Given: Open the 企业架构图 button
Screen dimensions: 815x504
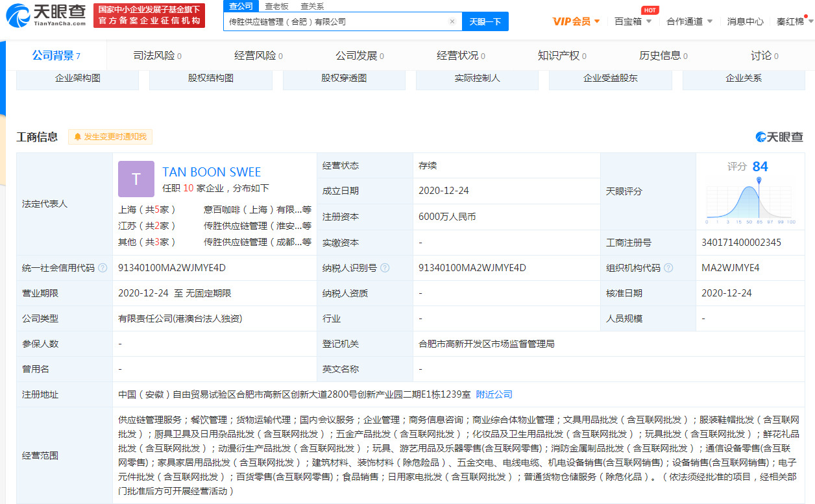Looking at the screenshot, I should [78, 78].
